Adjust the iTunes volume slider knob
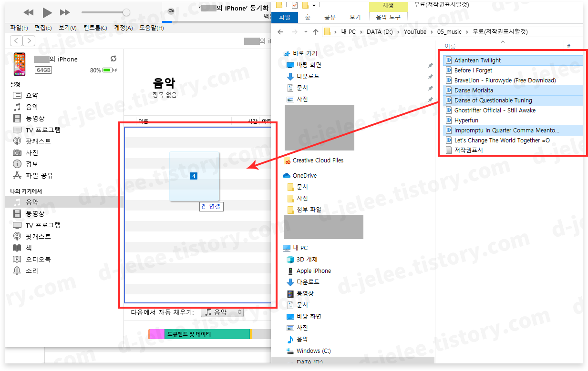588x371 pixels. click(126, 12)
